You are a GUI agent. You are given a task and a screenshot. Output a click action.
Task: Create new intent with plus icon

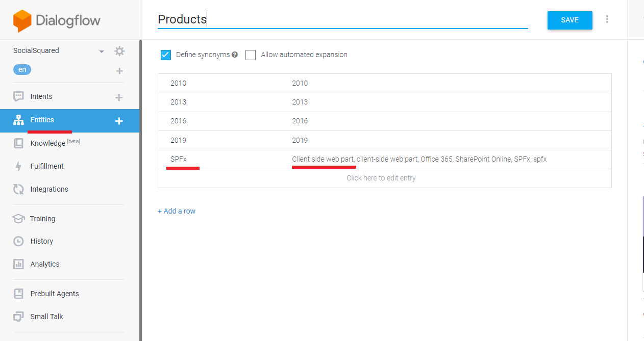click(x=119, y=97)
